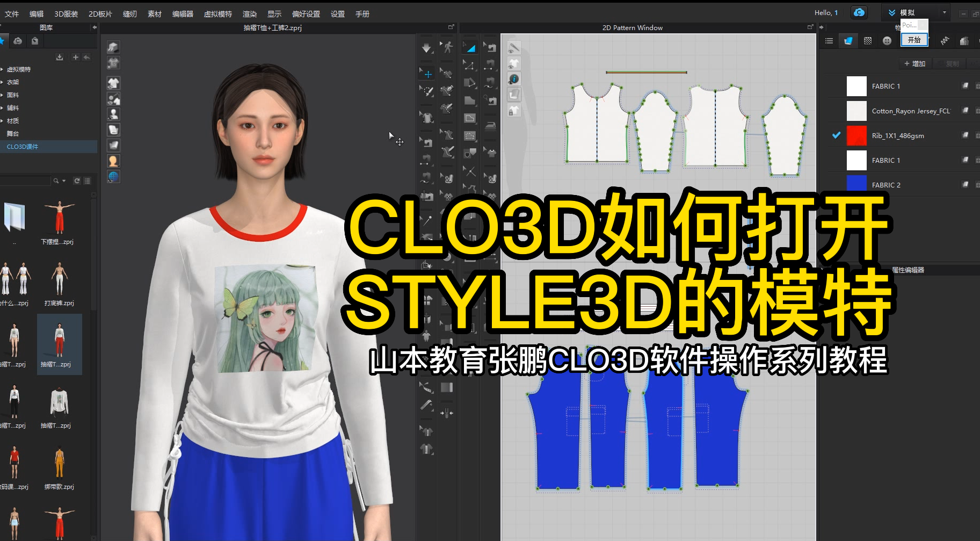
Task: Click the walking avatar tool icon
Action: coord(447,47)
